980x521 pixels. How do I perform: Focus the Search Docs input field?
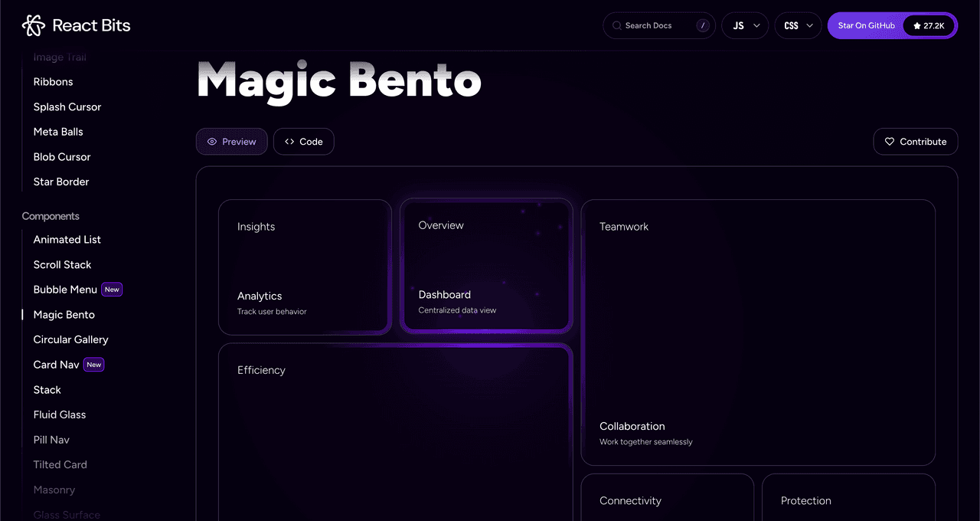tap(655, 25)
